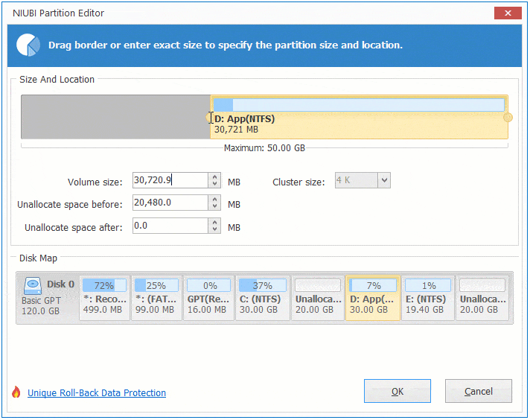Open the Unique Roll-Back Data Protection link
530x420 pixels.
click(97, 393)
